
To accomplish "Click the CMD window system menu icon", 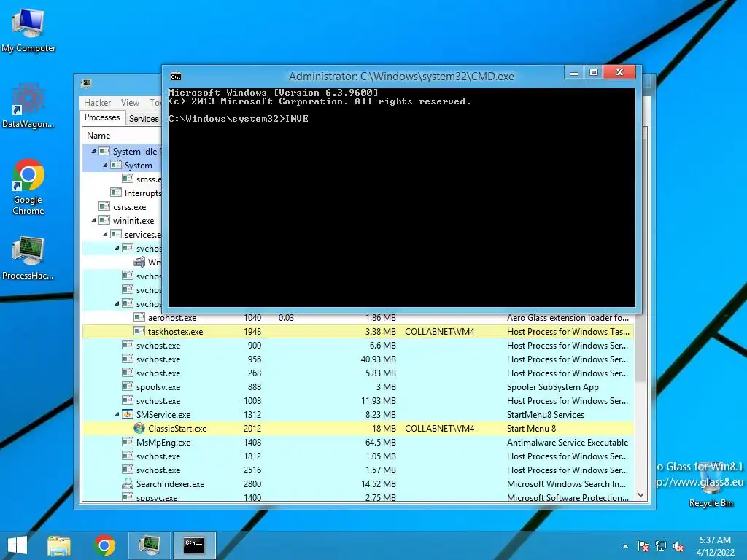I will [x=175, y=77].
